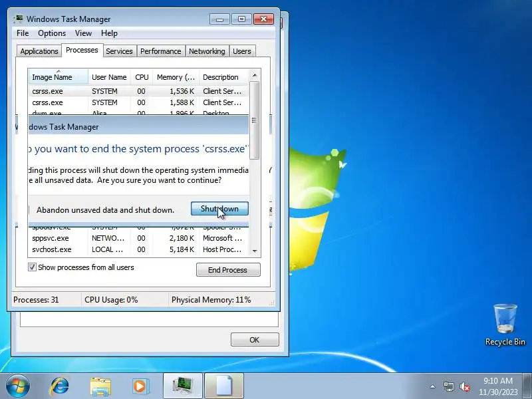532x399 pixels.
Task: Sort by User Name column header
Action: pyautogui.click(x=109, y=77)
